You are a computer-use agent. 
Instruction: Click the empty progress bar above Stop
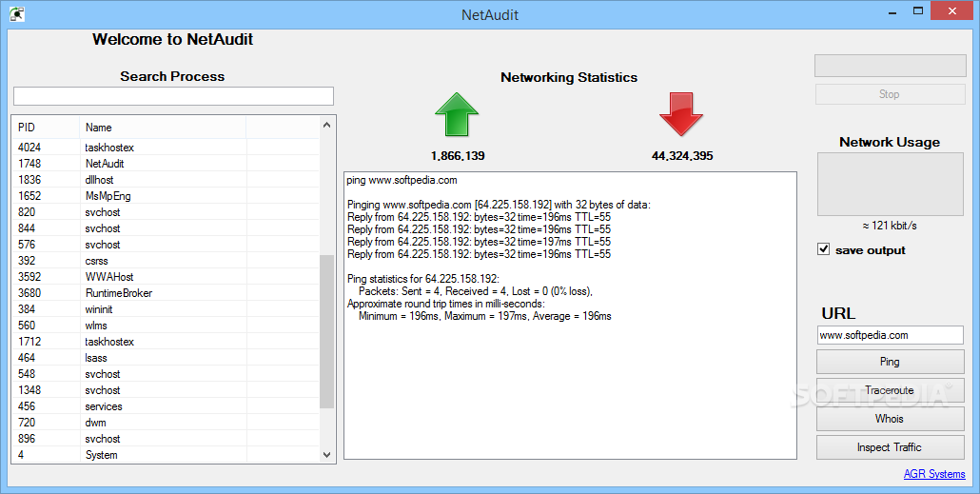(890, 66)
